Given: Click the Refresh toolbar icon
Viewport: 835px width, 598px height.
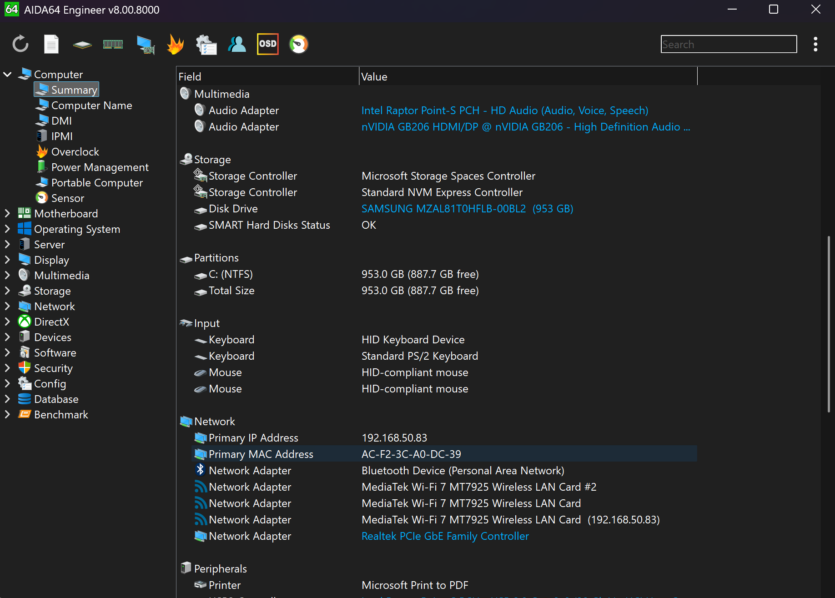Looking at the screenshot, I should pos(20,44).
